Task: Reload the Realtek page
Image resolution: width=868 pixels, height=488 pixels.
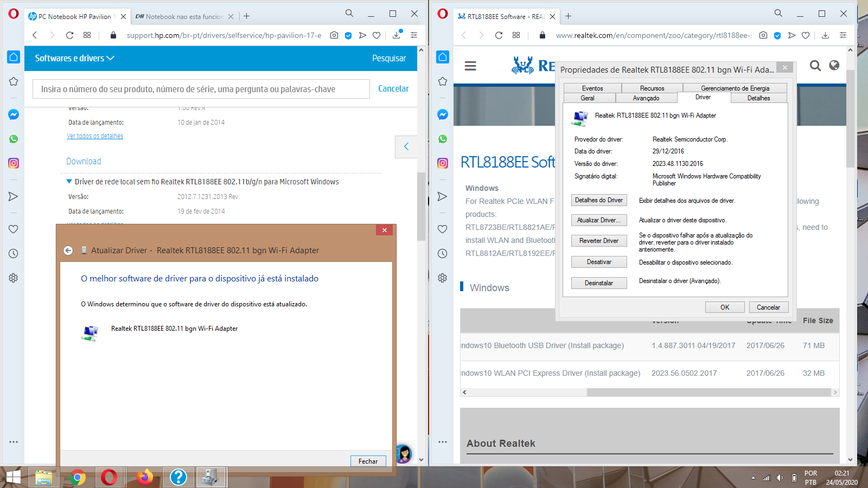Action: (499, 35)
